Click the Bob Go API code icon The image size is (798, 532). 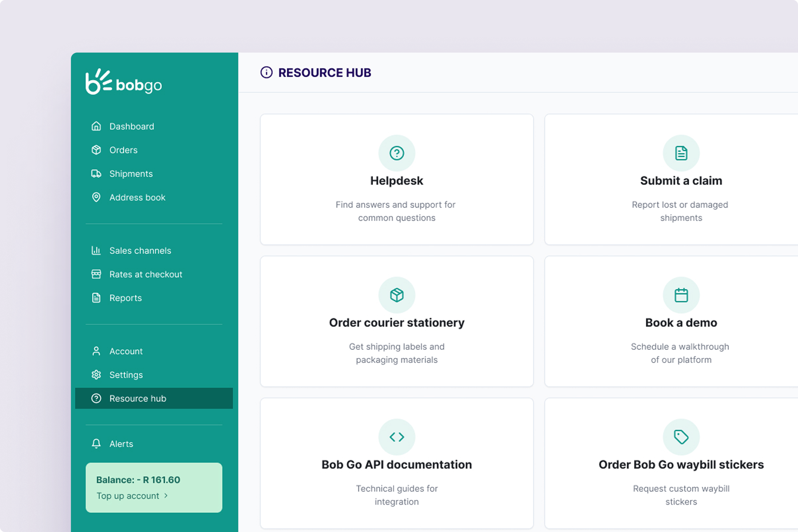pos(396,437)
